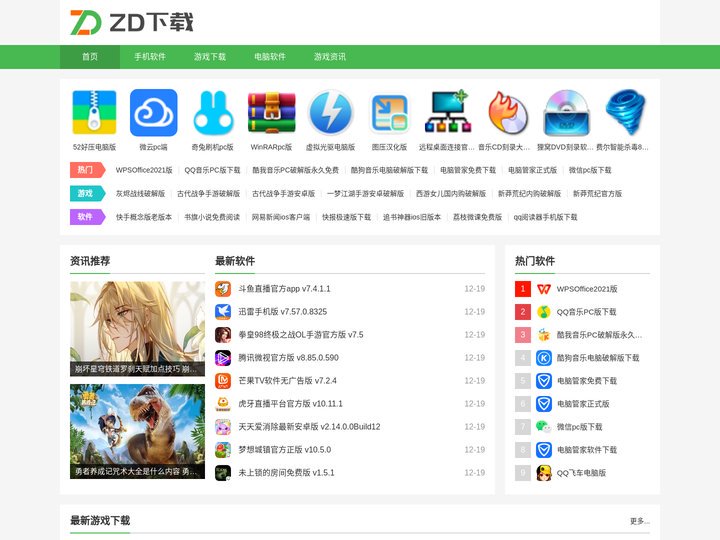Open the 游戏下载 nav tab
720x540 pixels.
[x=210, y=57]
